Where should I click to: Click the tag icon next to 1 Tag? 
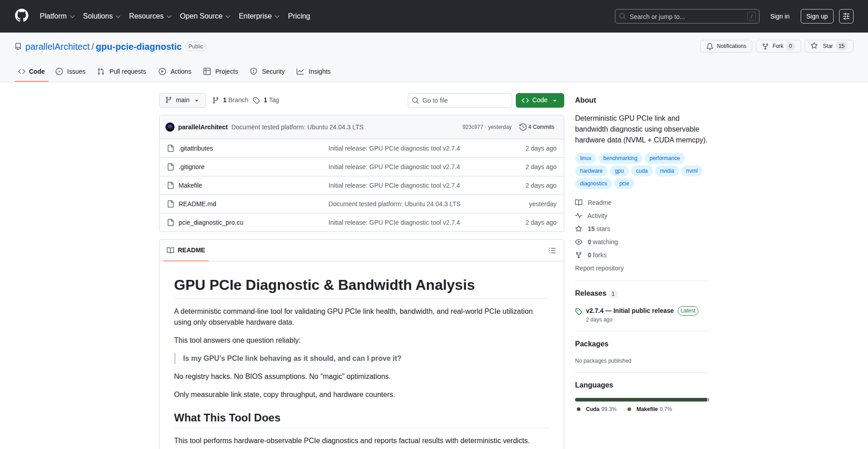pyautogui.click(x=256, y=100)
